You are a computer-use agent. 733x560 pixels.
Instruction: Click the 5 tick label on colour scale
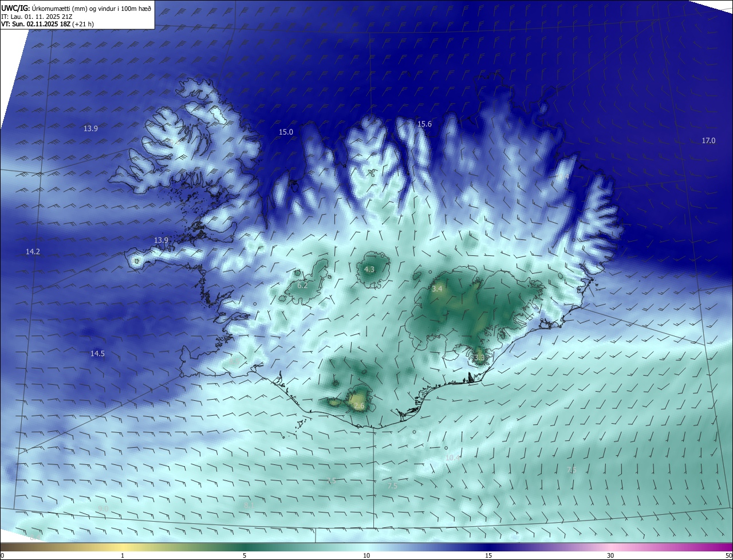245,555
